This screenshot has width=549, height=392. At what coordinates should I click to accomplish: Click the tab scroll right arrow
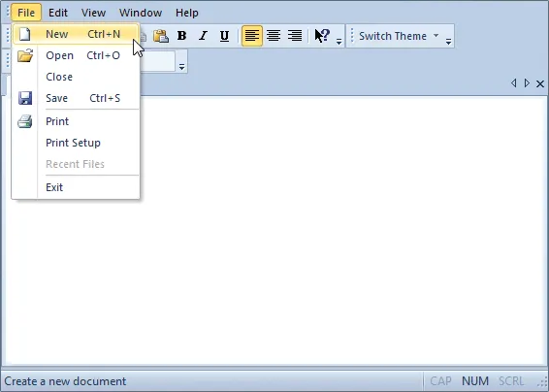(527, 83)
